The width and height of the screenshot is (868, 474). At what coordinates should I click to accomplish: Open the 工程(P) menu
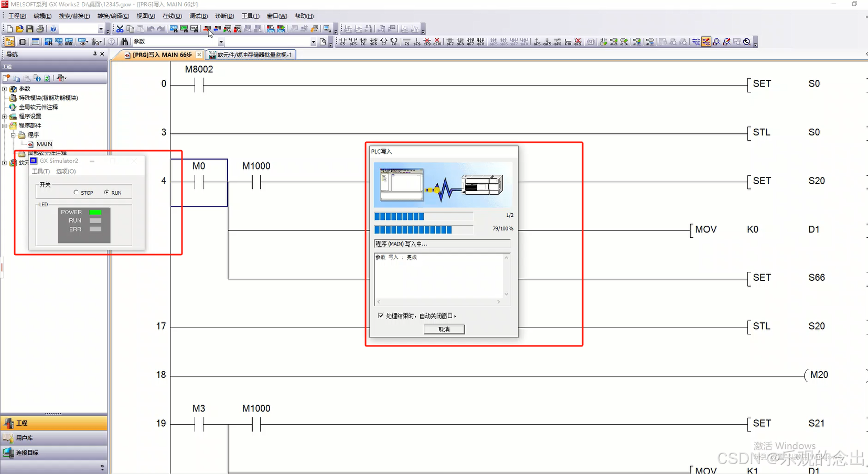[17, 16]
